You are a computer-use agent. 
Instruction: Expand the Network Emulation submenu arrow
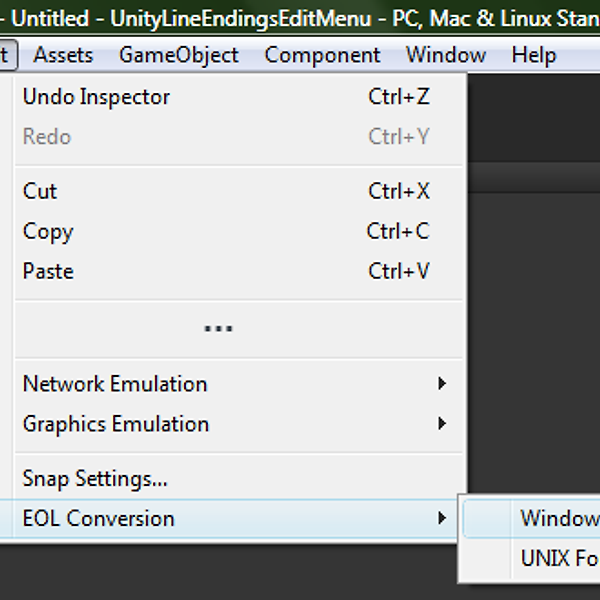coord(442,383)
